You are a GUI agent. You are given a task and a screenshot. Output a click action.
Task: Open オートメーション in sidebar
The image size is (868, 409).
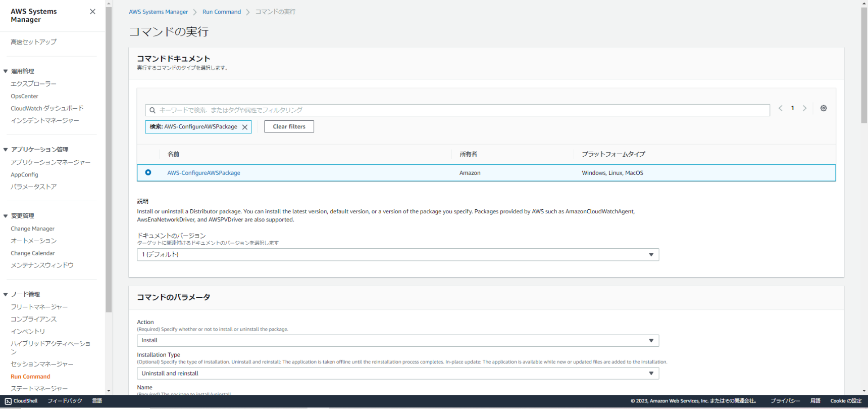pyautogui.click(x=33, y=241)
